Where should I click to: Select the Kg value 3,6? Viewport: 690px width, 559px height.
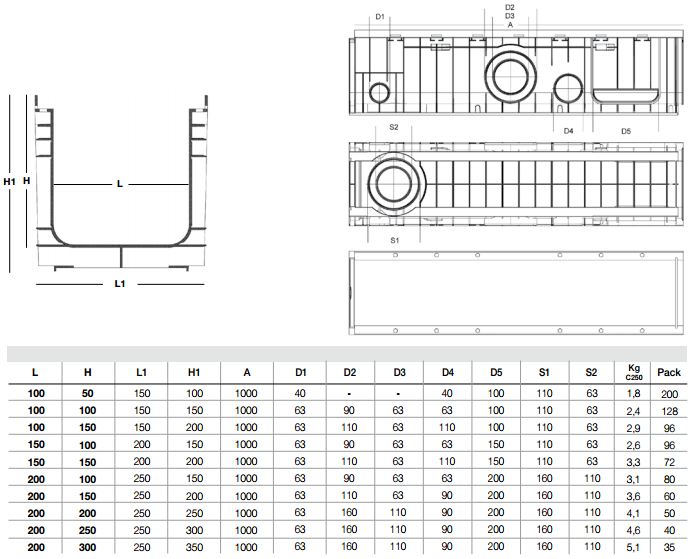pos(633,496)
